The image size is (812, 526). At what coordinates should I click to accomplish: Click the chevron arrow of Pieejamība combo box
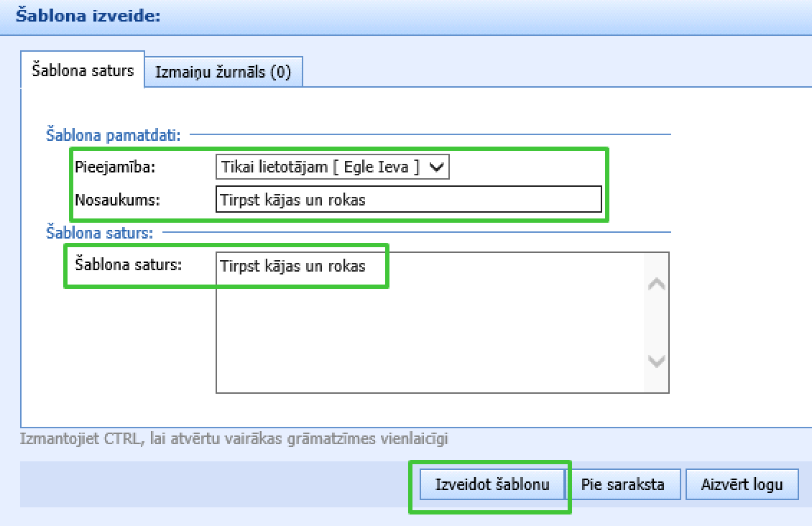click(x=437, y=167)
